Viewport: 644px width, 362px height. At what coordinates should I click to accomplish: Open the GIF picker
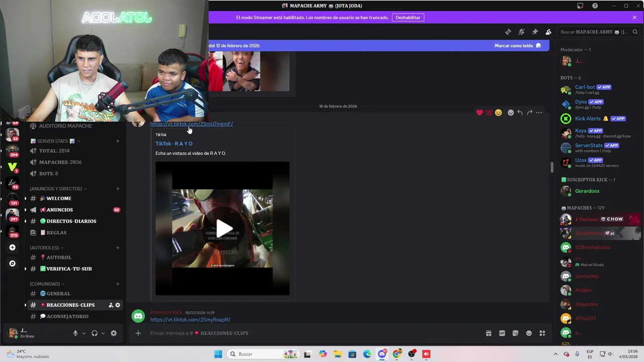[x=502, y=333]
